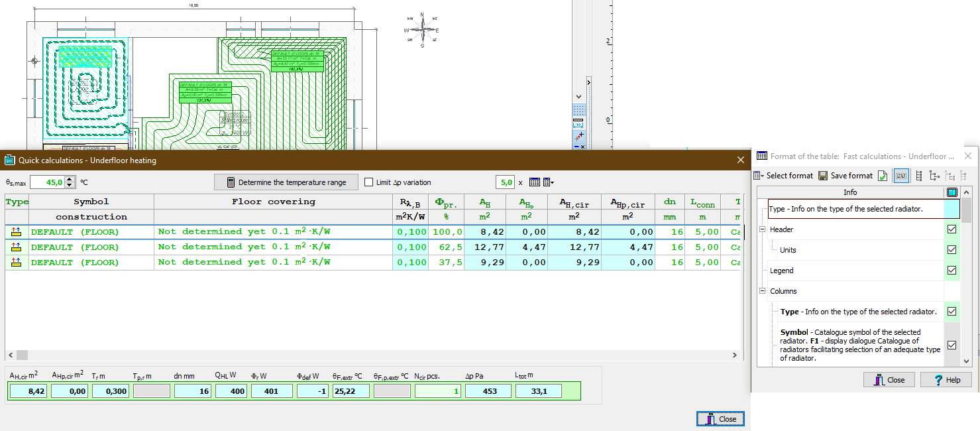Enable Limit Δp variation checkbox
The width and height of the screenshot is (980, 431).
click(x=369, y=182)
